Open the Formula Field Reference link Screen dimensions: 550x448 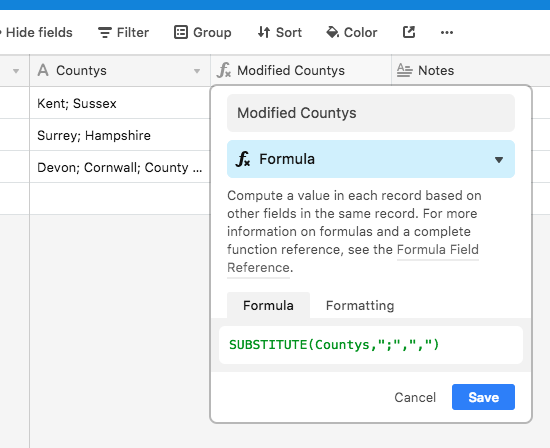tap(353, 259)
